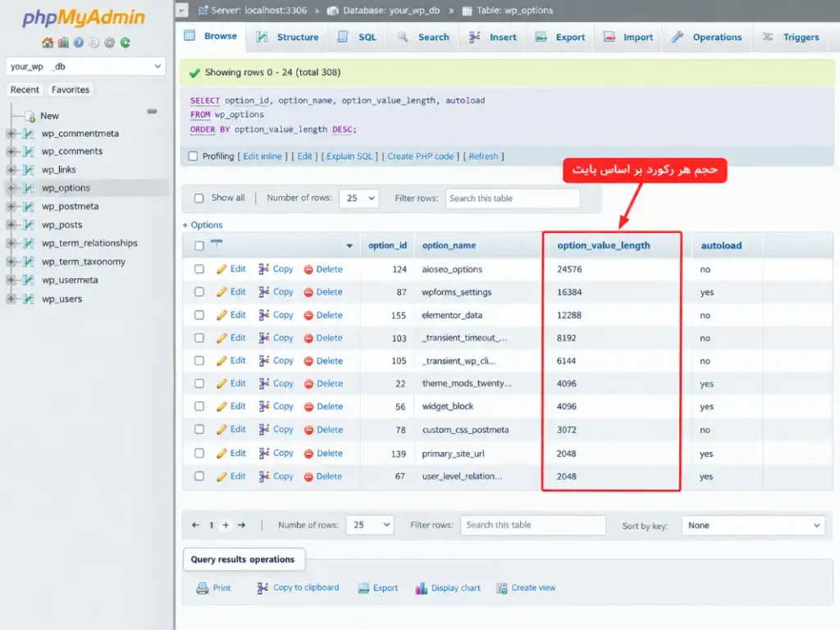Screen dimensions: 840x630
Task: Click the column toggle icon in table header
Action: pyautogui.click(x=217, y=244)
